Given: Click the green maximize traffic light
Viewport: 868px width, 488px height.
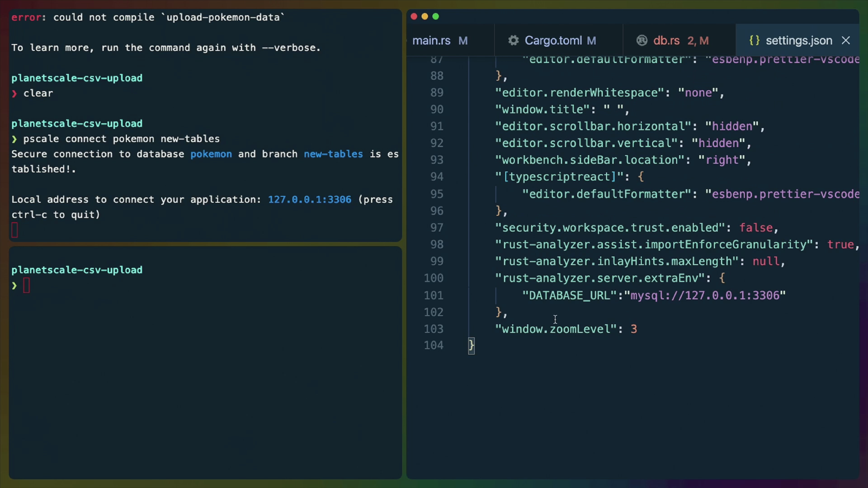Looking at the screenshot, I should coord(435,16).
